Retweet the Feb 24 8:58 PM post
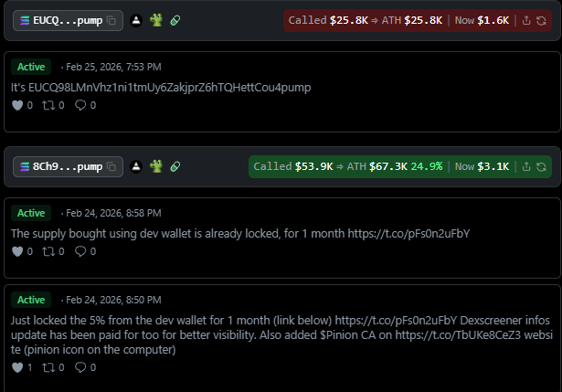Image resolution: width=562 pixels, height=392 pixels. 48,251
